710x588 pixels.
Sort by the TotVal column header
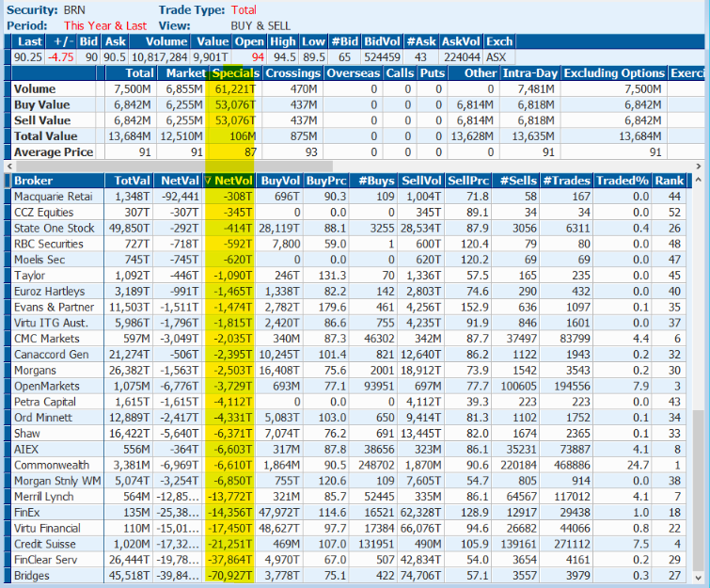[131, 181]
